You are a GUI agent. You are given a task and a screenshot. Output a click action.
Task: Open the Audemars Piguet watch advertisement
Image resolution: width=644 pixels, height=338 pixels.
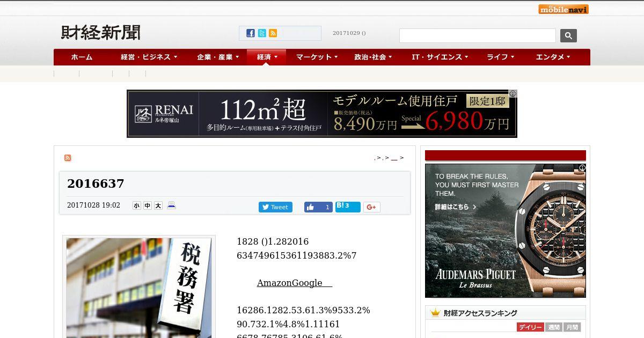(506, 231)
